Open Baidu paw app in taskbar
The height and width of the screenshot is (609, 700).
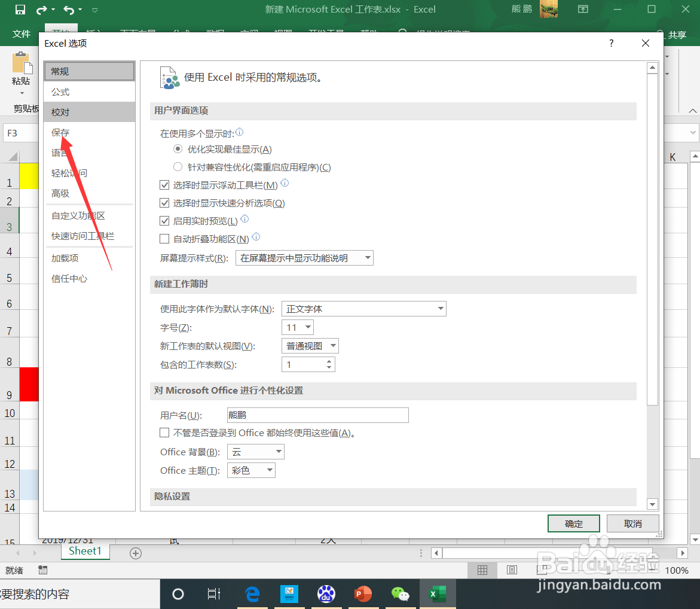tap(326, 594)
